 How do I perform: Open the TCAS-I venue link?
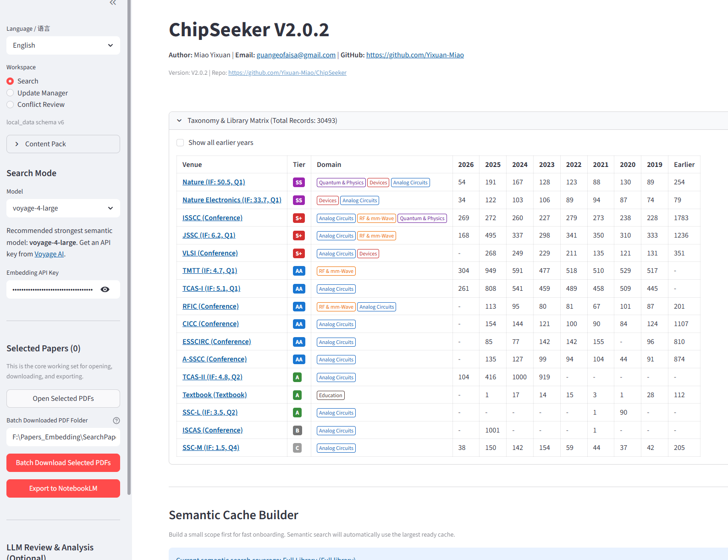coord(211,288)
